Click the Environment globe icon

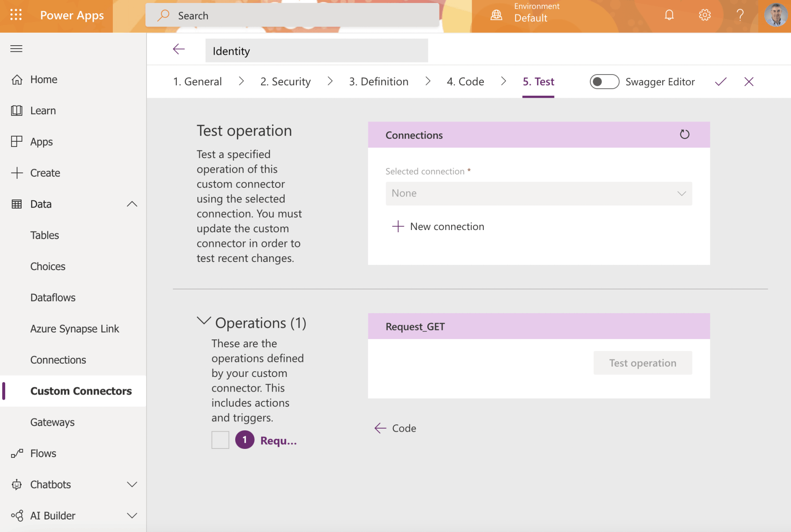(496, 15)
